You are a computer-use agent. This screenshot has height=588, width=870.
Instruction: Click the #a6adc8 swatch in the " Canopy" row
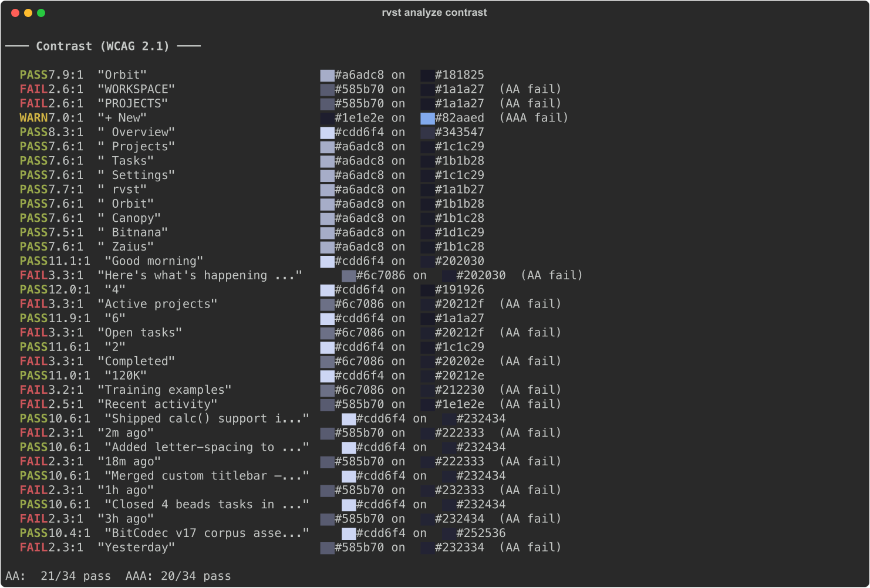[327, 218]
